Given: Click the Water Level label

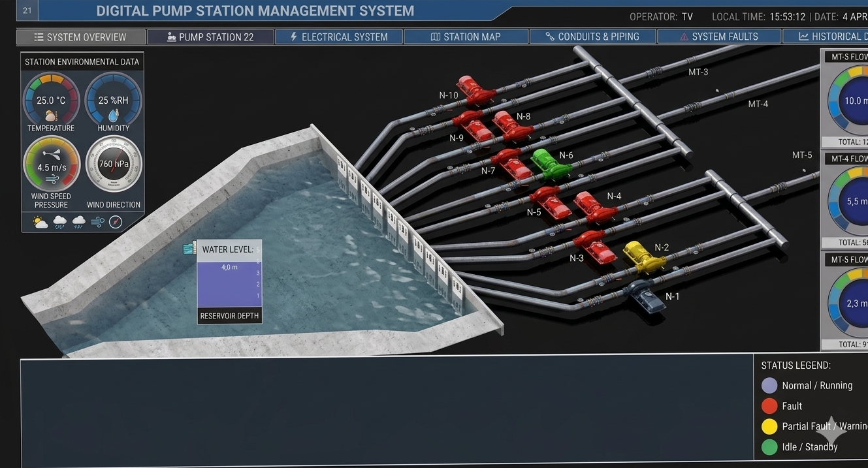Looking at the screenshot, I should tap(227, 249).
